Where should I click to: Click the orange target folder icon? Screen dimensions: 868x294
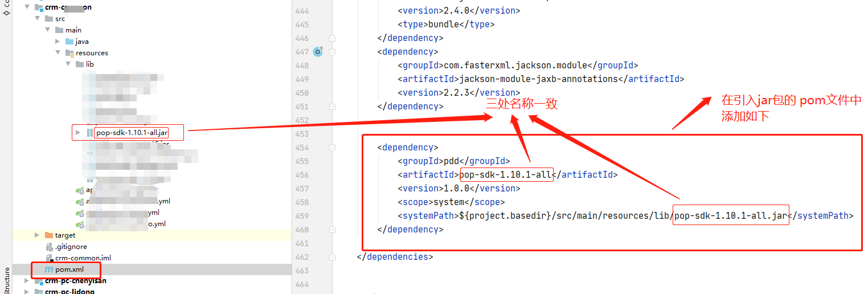point(48,235)
